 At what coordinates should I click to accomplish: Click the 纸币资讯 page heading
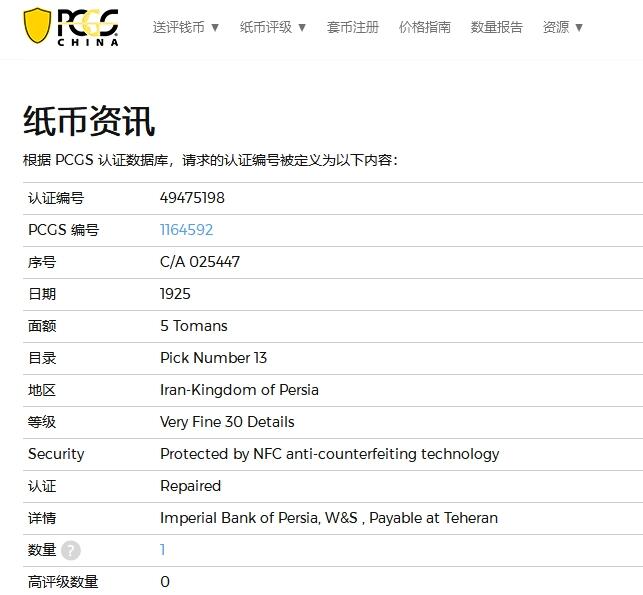(89, 121)
